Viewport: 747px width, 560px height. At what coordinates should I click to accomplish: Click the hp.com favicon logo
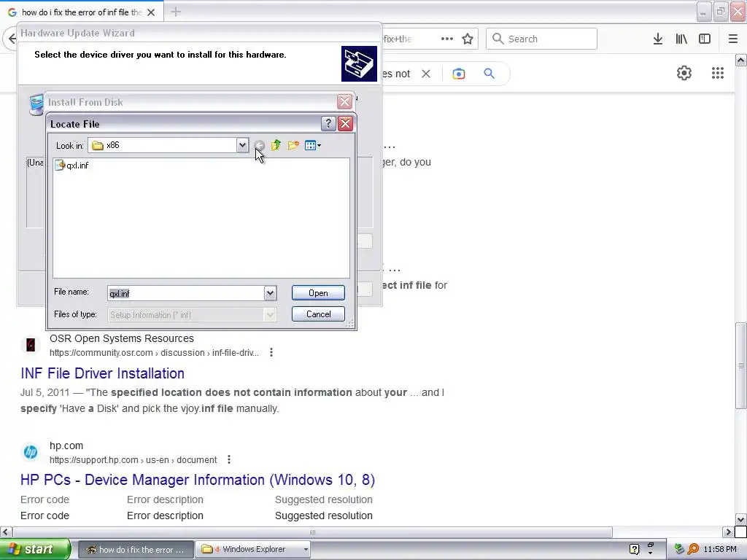pyautogui.click(x=31, y=452)
